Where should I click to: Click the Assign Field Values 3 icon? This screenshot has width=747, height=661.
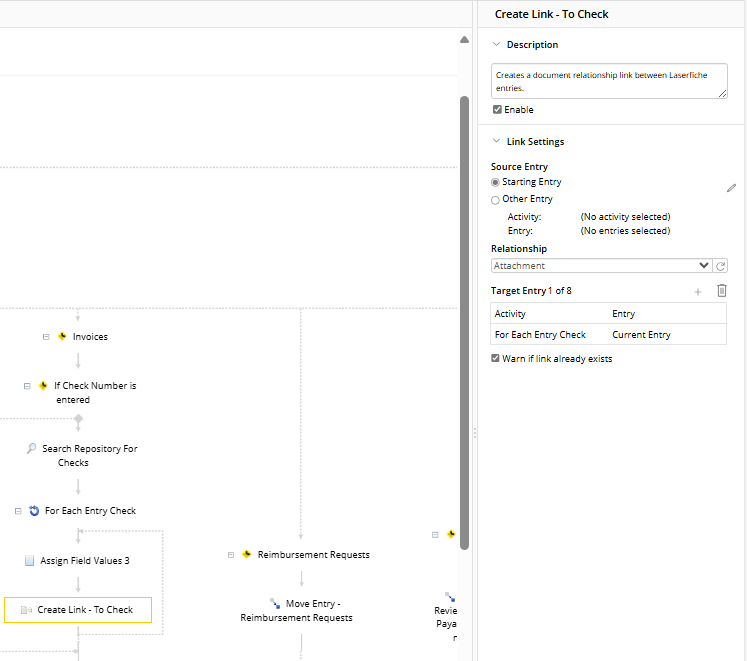pos(30,561)
